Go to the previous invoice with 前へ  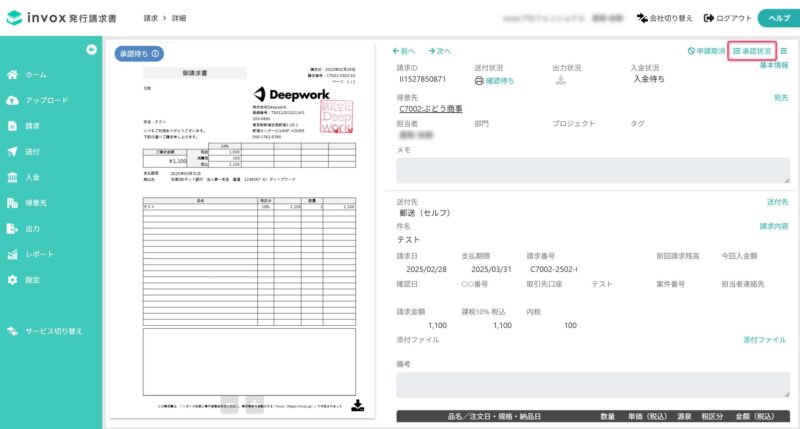click(x=404, y=51)
